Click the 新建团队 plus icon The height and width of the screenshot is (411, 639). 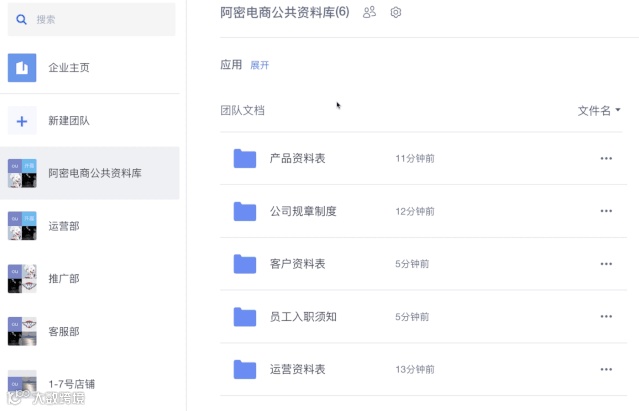point(22,121)
